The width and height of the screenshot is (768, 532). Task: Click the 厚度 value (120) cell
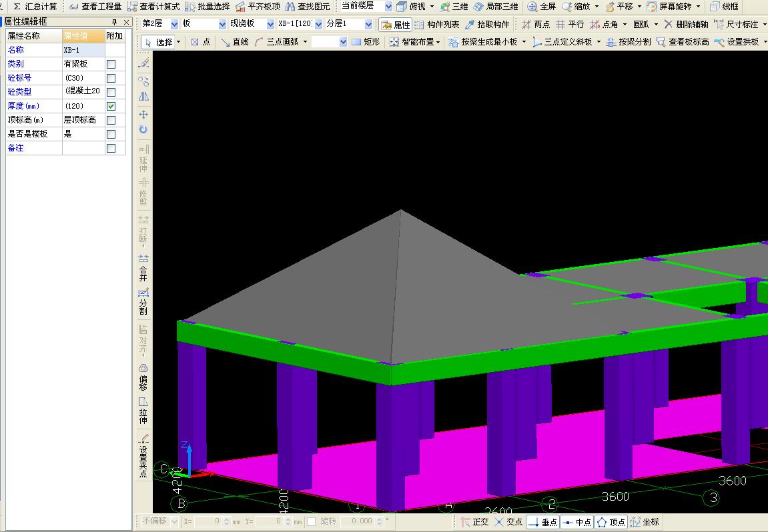pyautogui.click(x=83, y=106)
